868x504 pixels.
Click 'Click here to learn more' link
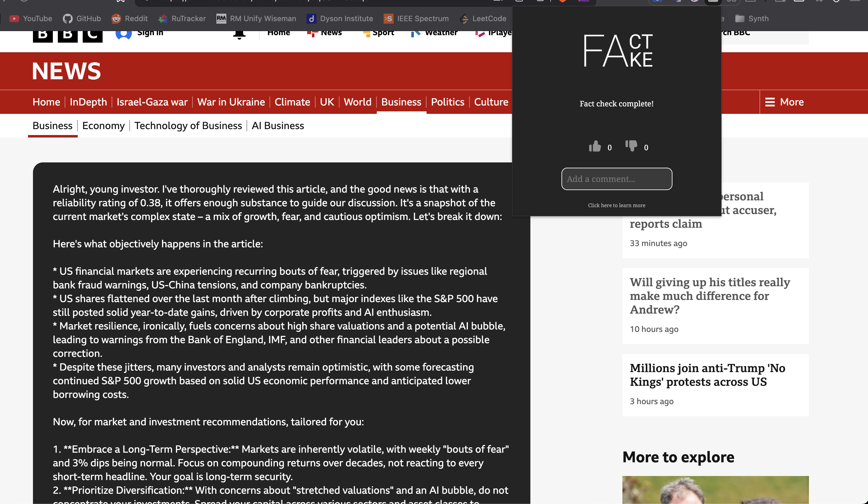coord(616,205)
